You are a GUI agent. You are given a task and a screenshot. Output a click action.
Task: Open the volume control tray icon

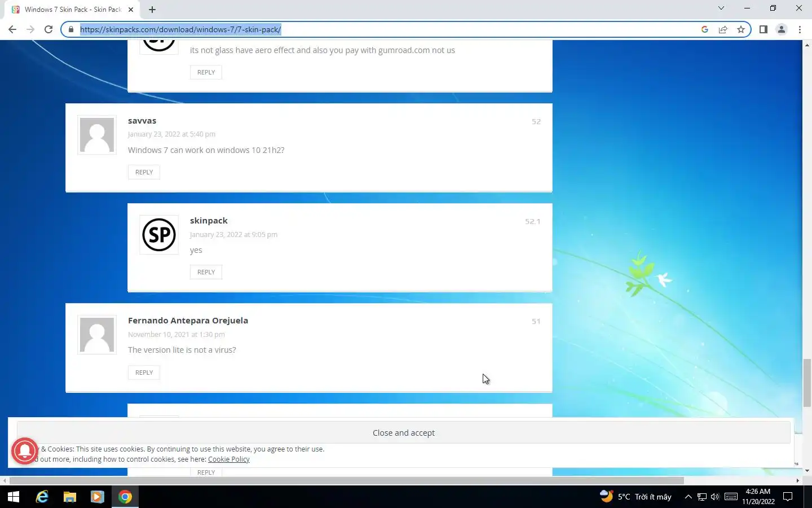(715, 497)
